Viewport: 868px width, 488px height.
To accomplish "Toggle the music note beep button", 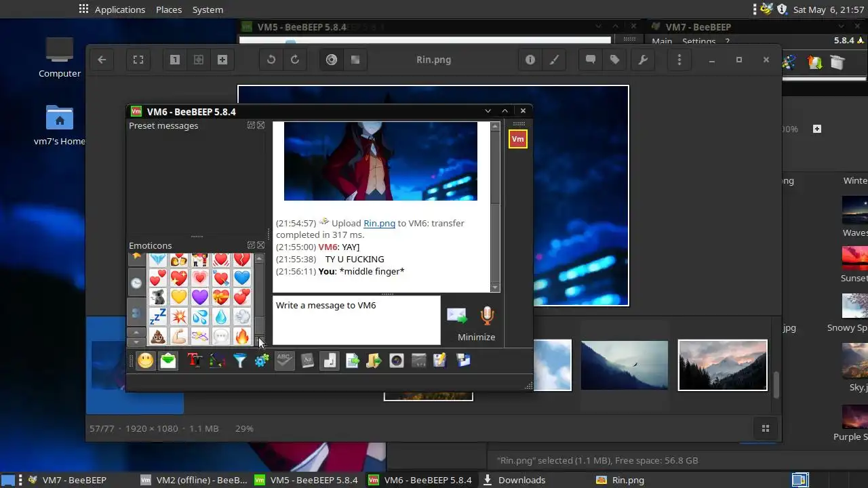I will (330, 361).
